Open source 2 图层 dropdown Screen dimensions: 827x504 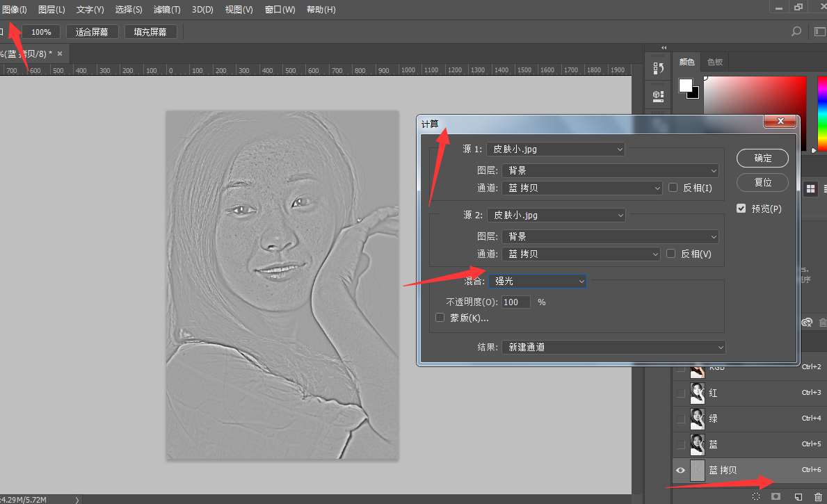click(610, 236)
